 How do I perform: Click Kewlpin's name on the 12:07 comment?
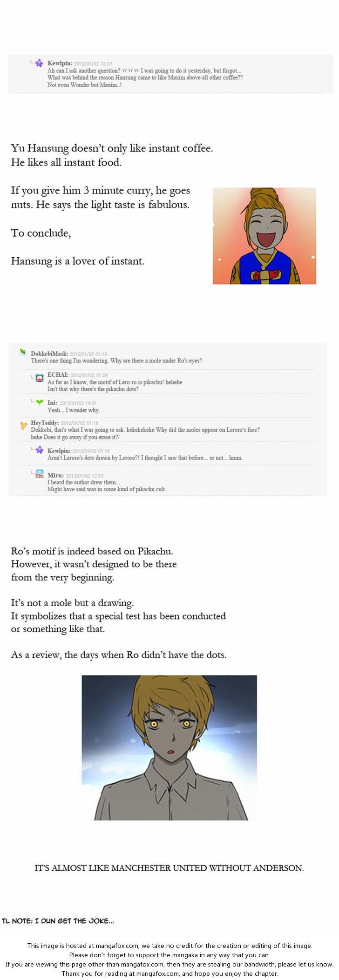point(60,63)
